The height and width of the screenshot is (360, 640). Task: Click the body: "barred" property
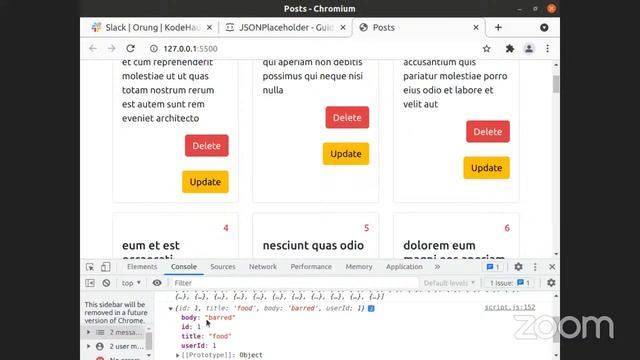pos(208,318)
